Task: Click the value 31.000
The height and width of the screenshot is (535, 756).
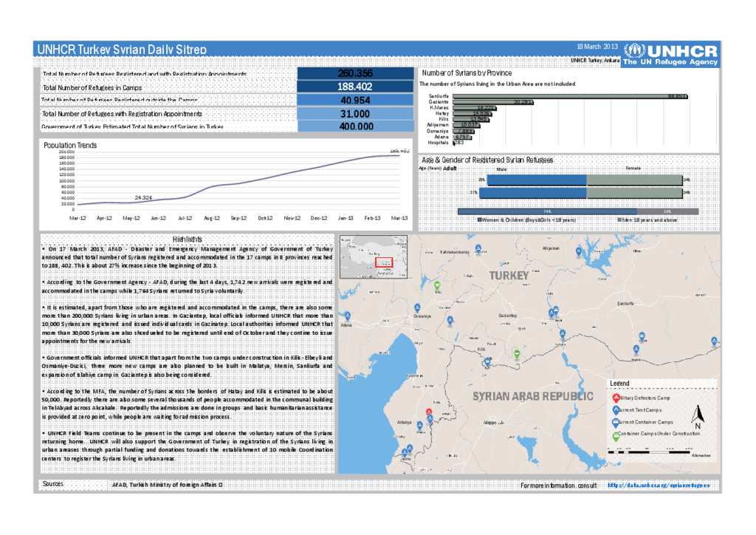Action: tap(355, 114)
